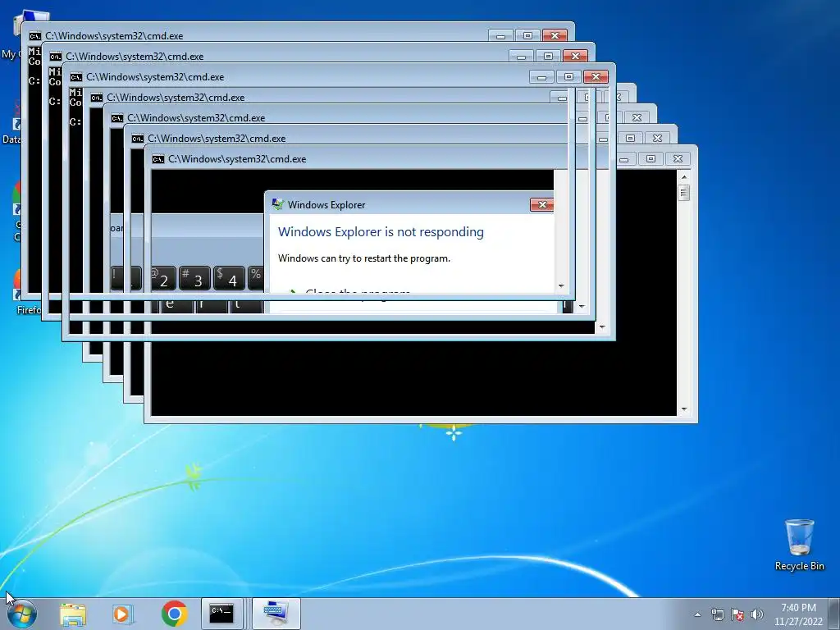Show hidden tray icons arrow

pos(697,614)
